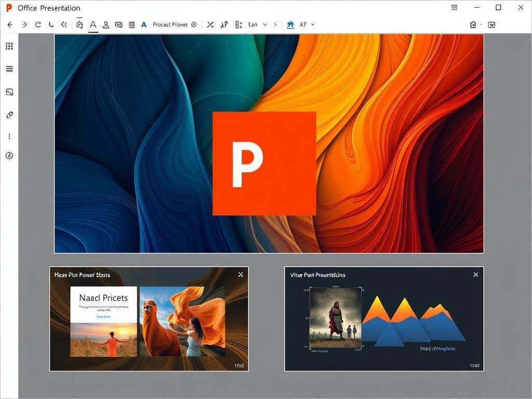532x399 pixels.
Task: Click the crossed shuffle arrows icon
Action: [210, 25]
